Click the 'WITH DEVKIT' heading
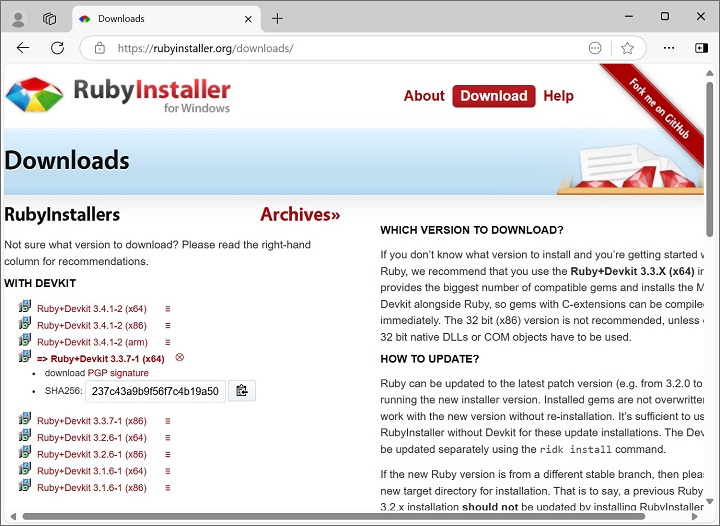720x526 pixels. pyautogui.click(x=40, y=283)
